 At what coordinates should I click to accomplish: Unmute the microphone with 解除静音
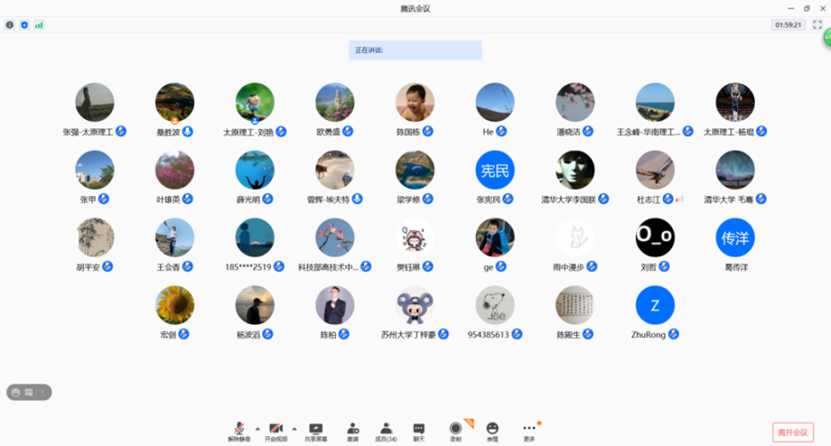click(x=239, y=430)
